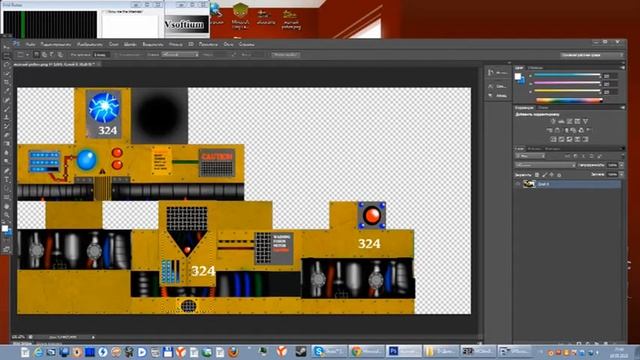Image resolution: width=640 pixels, height=360 pixels.
Task: Open Steam from the taskbar
Action: click(301, 351)
